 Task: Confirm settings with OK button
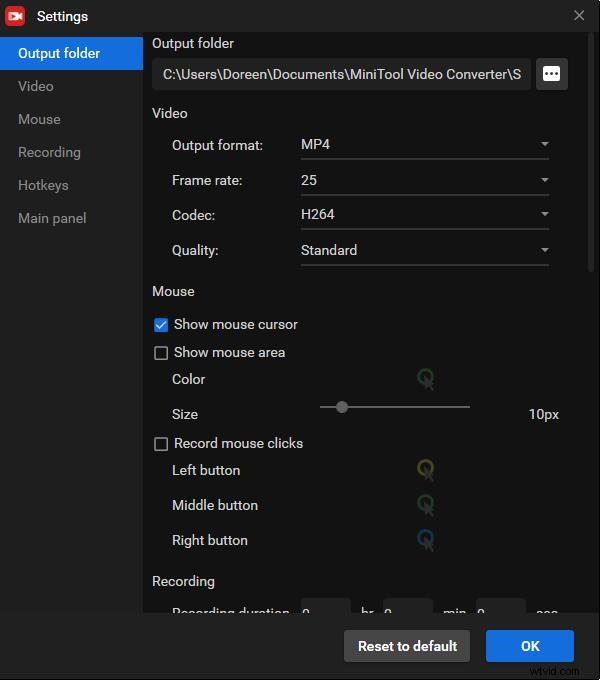[530, 646]
